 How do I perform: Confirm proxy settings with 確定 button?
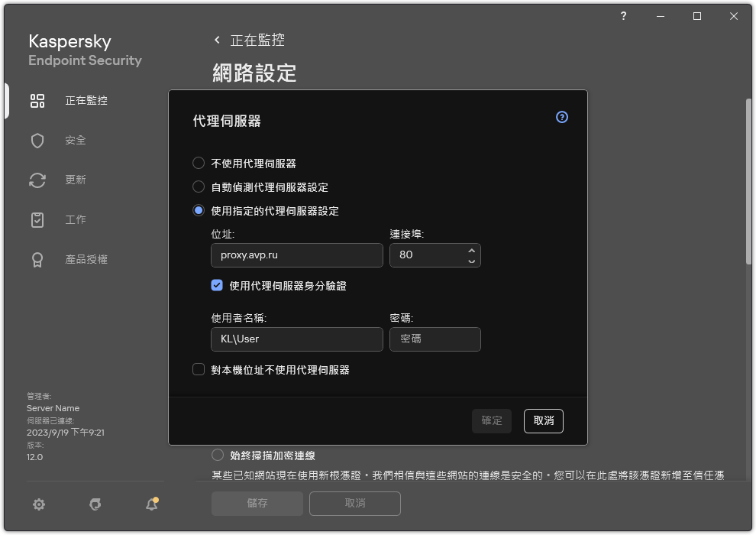pos(491,420)
